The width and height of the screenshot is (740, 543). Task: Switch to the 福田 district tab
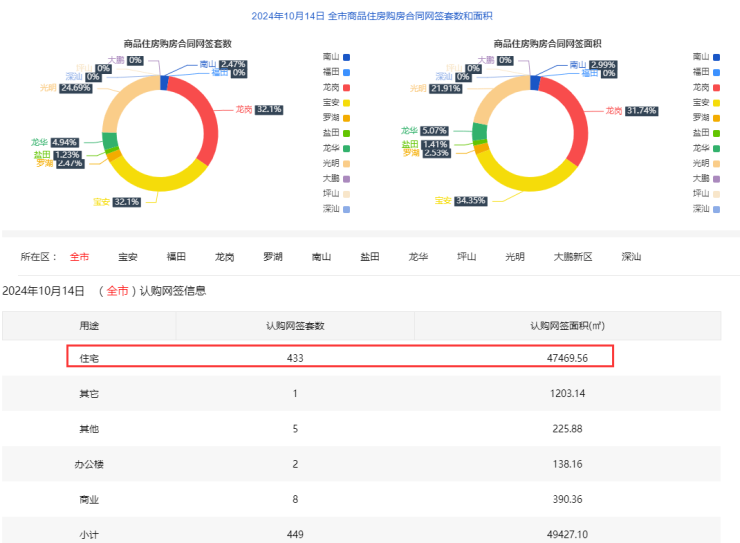[x=176, y=257]
